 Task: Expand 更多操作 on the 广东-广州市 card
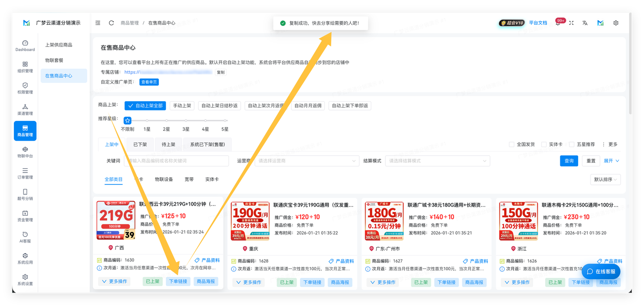pyautogui.click(x=382, y=282)
